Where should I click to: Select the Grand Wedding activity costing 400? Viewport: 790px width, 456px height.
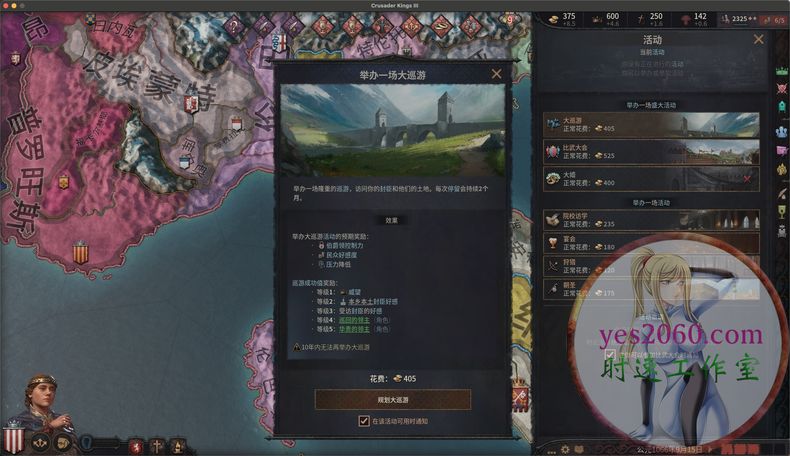tap(651, 179)
